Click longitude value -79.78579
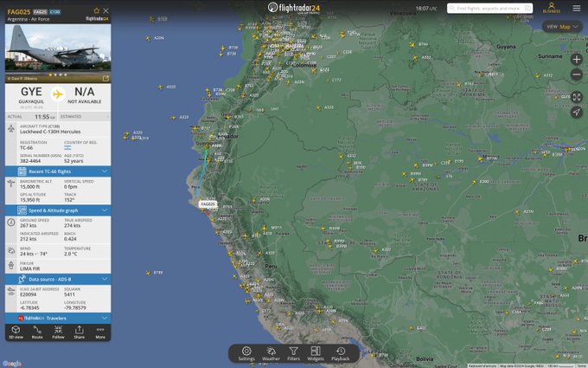Viewport: 588px width, 368px height. (x=75, y=308)
